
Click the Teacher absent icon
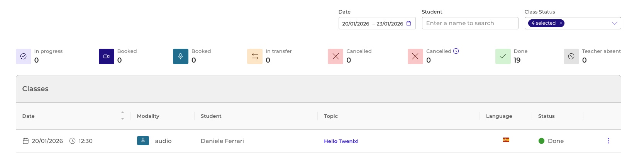(x=571, y=56)
